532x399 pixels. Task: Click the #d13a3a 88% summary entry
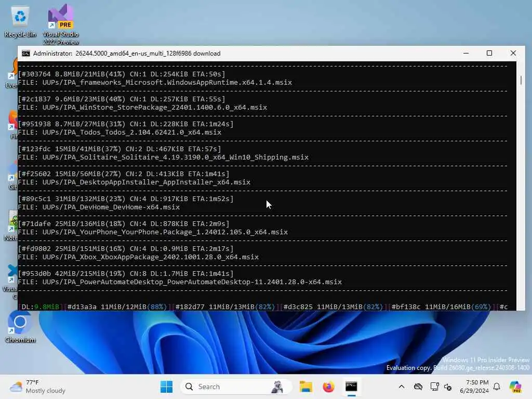tap(117, 307)
